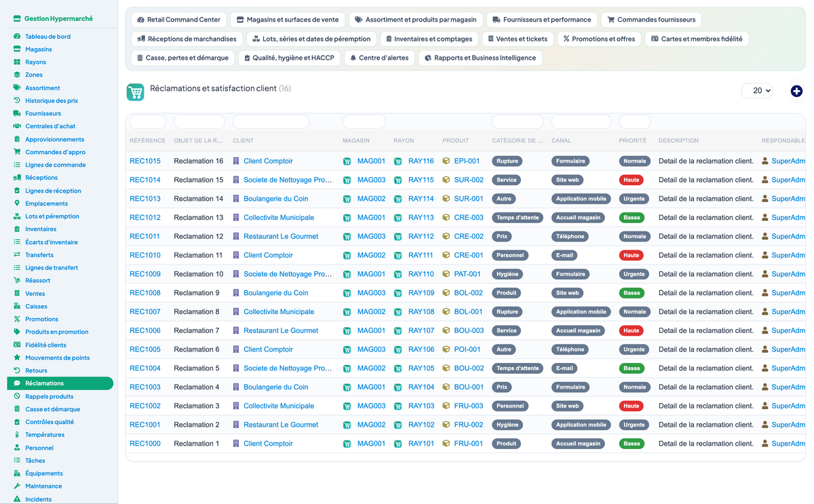814x504 pixels.
Task: Open Centre d'alertes tab
Action: click(x=379, y=58)
